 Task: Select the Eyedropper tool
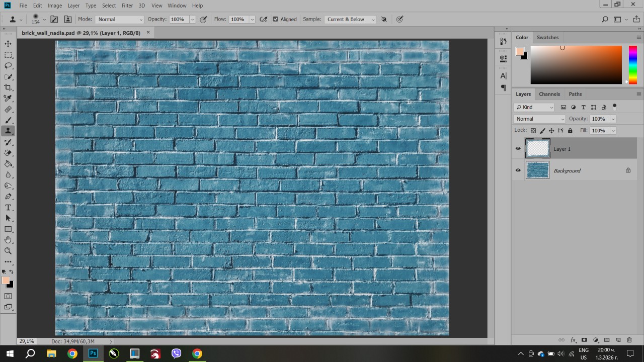pos(8,99)
